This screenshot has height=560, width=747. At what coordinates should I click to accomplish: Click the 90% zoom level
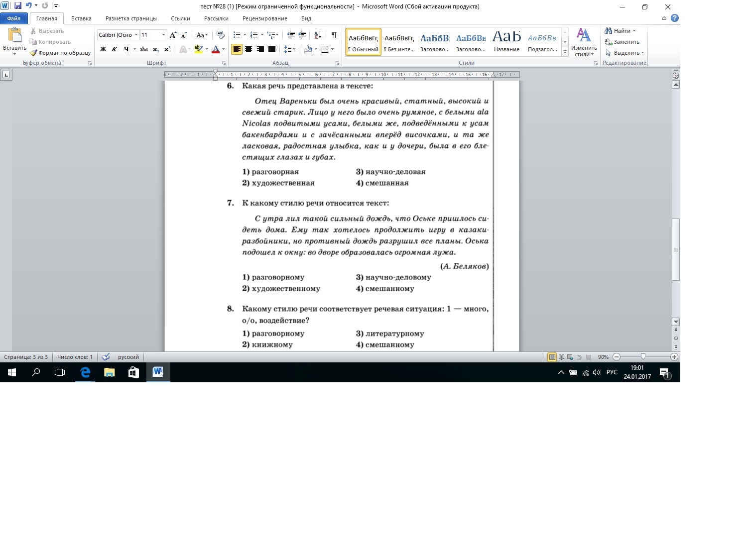pos(603,357)
